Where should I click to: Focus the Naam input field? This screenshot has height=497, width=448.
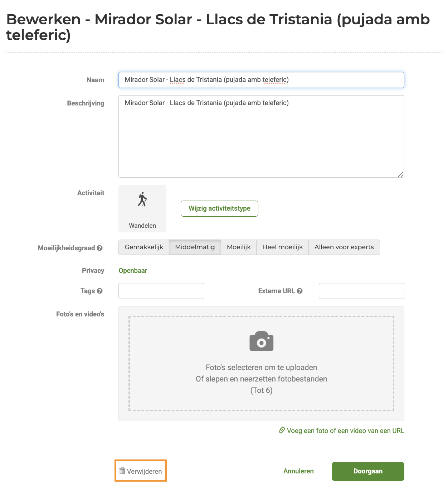(261, 80)
